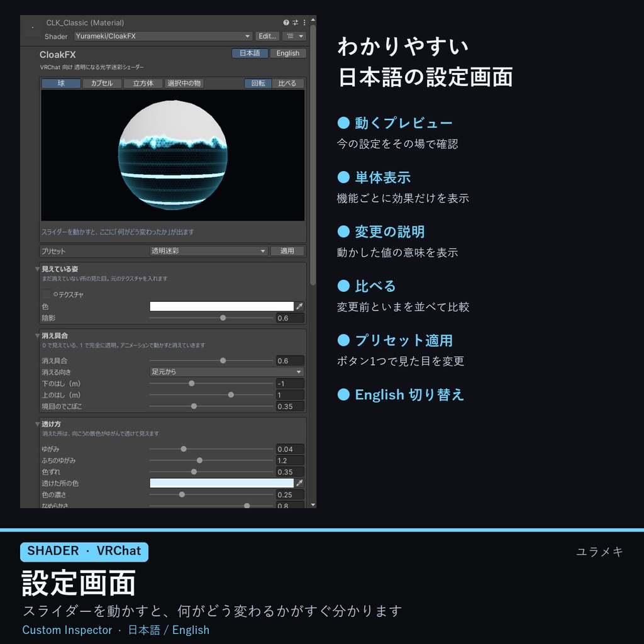Click eyedropper beside the 色 color field
Image resolution: width=644 pixels, height=644 pixels.
tap(300, 306)
